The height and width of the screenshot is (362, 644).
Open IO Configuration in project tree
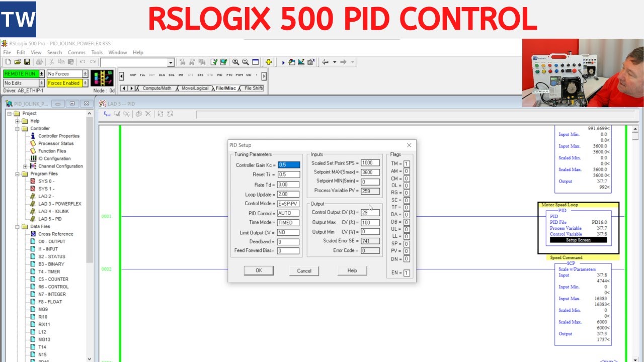pos(54,158)
